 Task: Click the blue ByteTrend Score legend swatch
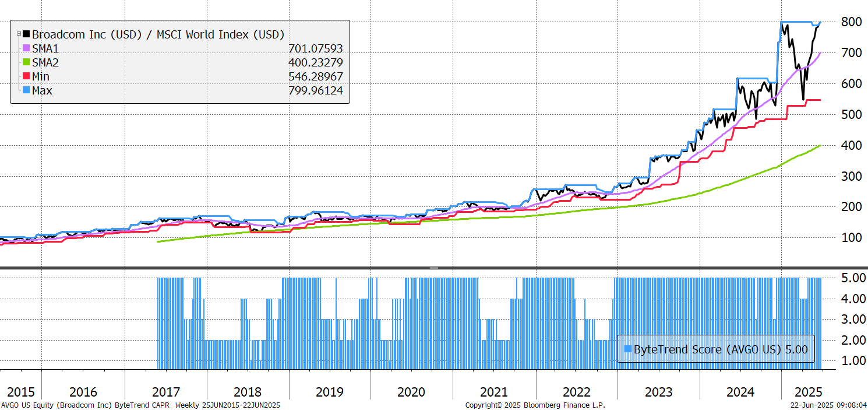point(627,349)
